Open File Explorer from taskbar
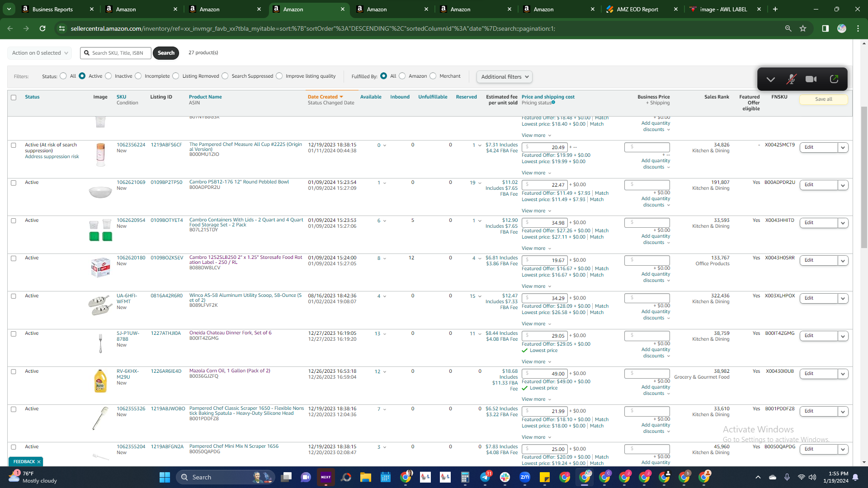The image size is (868, 488). tap(365, 477)
